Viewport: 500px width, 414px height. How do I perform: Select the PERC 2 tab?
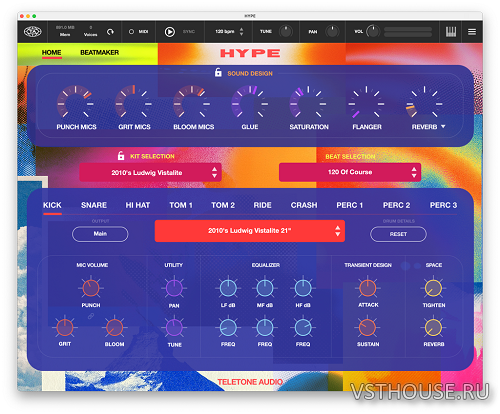click(396, 205)
